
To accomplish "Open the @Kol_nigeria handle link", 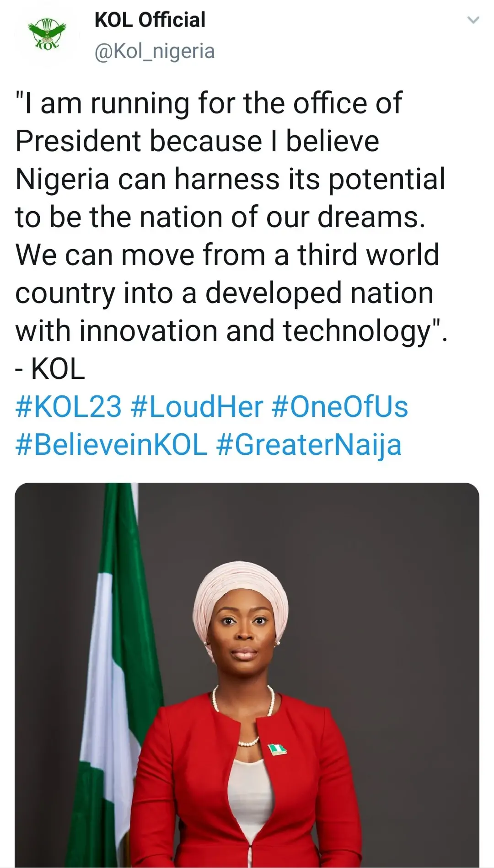I will pos(154,51).
